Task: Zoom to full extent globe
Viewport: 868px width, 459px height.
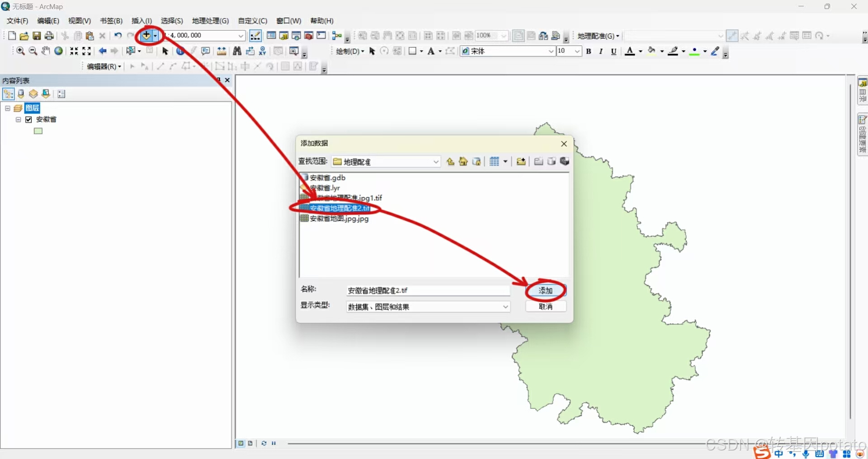Action: [x=58, y=51]
